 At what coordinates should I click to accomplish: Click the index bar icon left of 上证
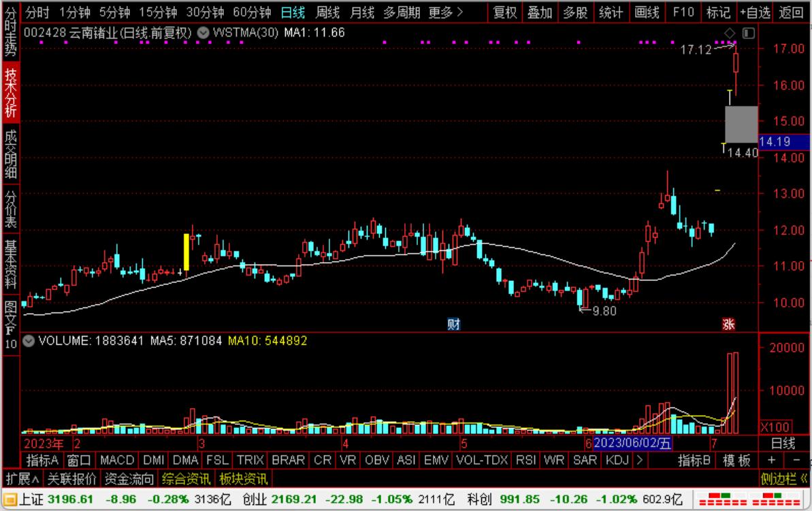pos(10,499)
